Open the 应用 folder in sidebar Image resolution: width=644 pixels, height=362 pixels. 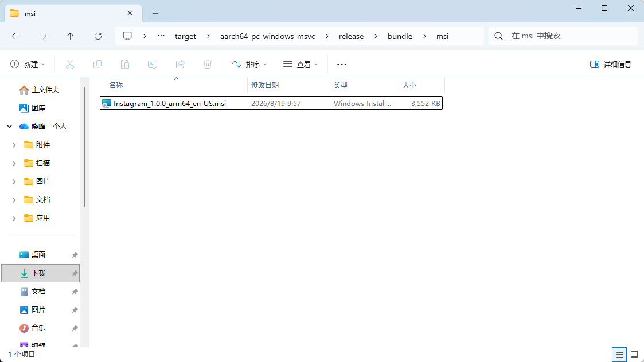(x=37, y=218)
